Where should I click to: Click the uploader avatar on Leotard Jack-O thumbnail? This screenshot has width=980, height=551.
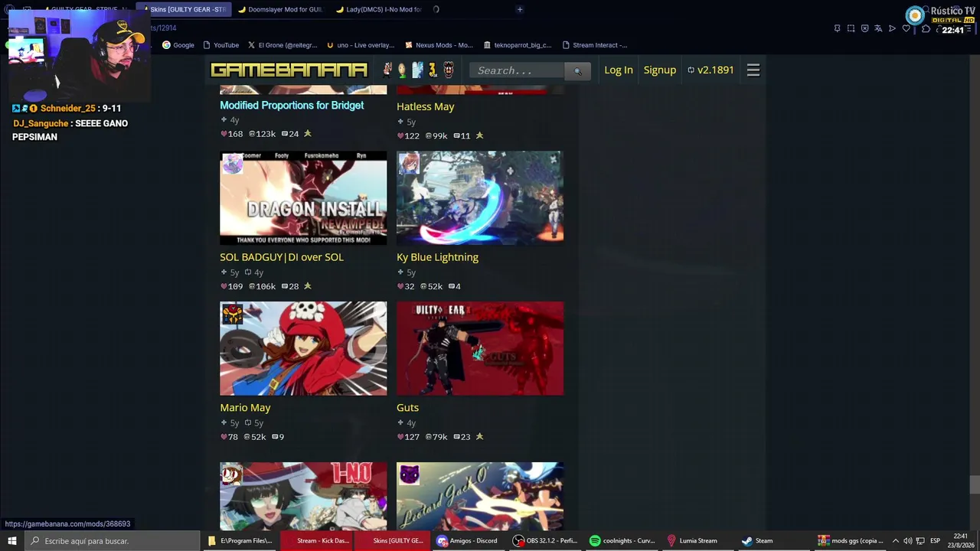(409, 474)
